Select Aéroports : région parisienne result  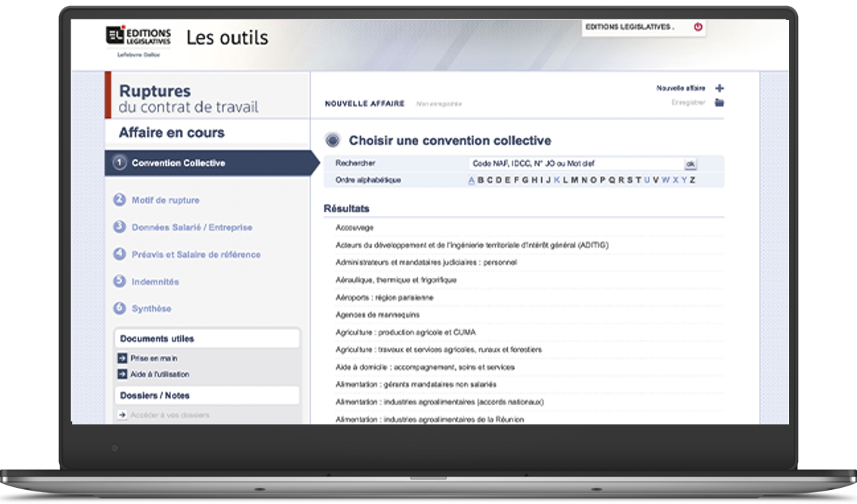click(x=384, y=298)
